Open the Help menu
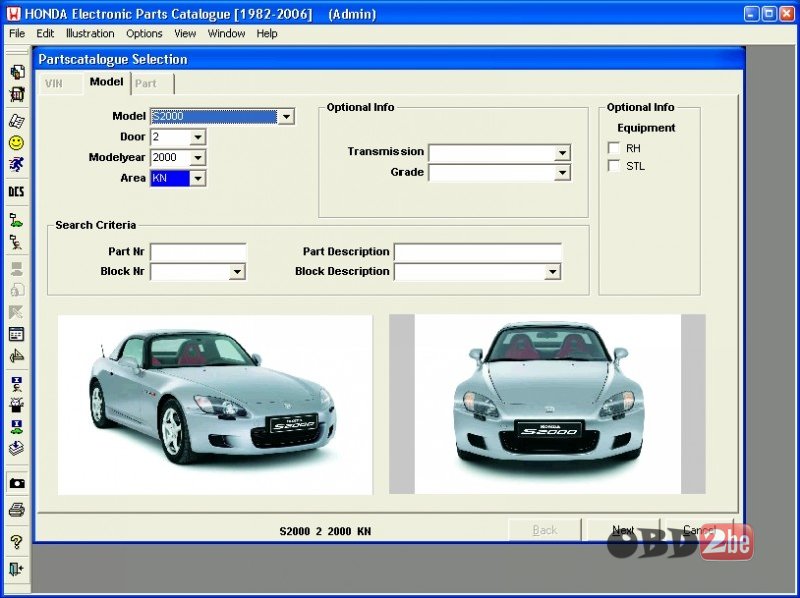 tap(266, 33)
